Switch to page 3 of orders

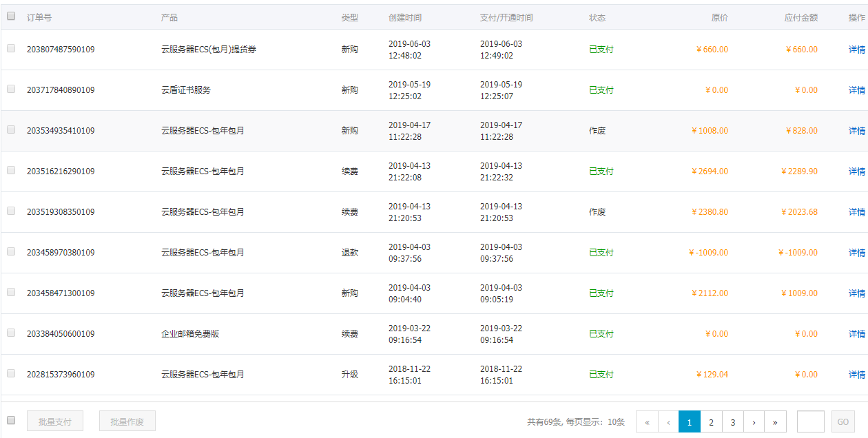733,422
